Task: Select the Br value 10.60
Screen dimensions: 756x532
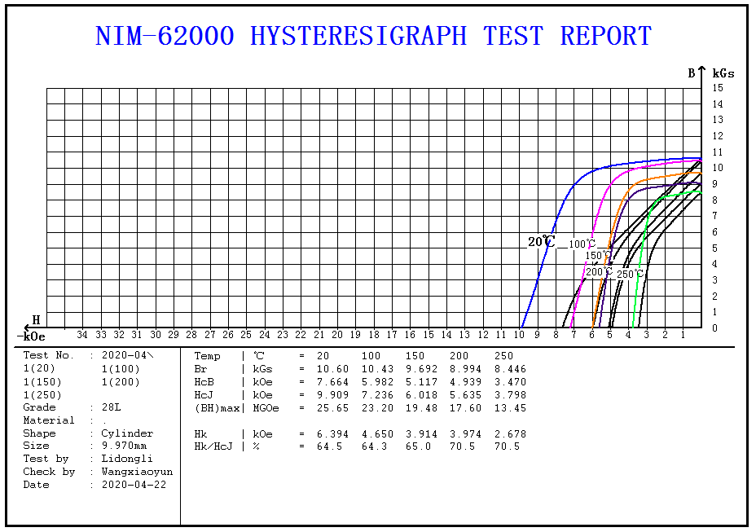Action: pyautogui.click(x=332, y=369)
